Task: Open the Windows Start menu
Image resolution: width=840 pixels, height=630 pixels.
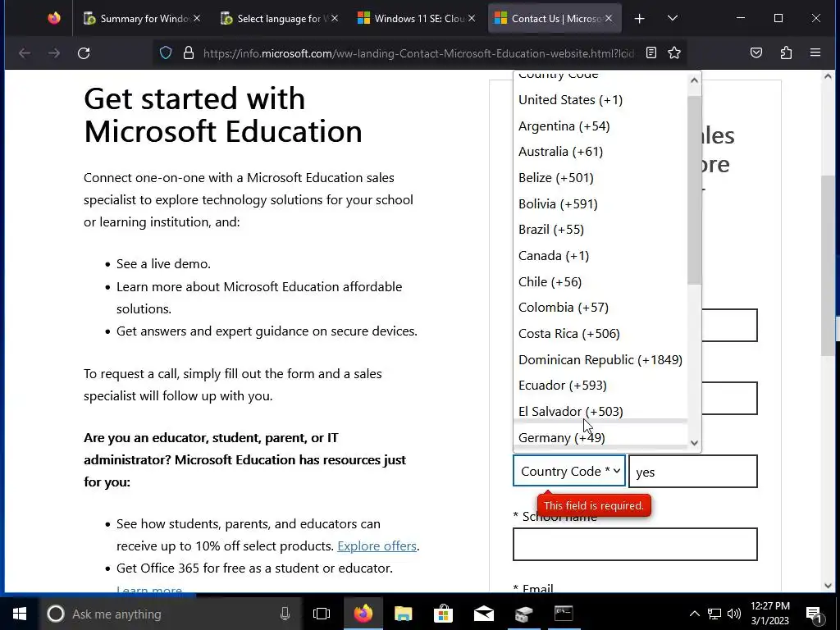Action: tap(20, 614)
